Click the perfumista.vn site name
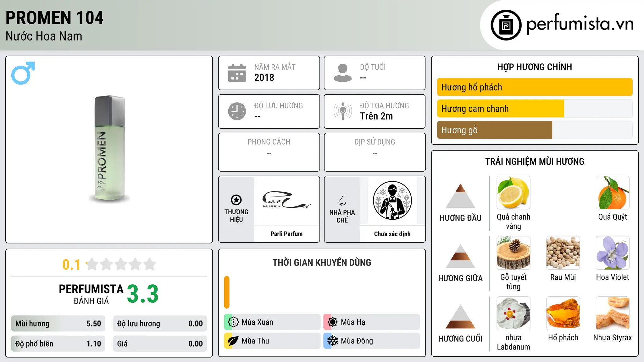The width and height of the screenshot is (644, 362). (x=580, y=24)
